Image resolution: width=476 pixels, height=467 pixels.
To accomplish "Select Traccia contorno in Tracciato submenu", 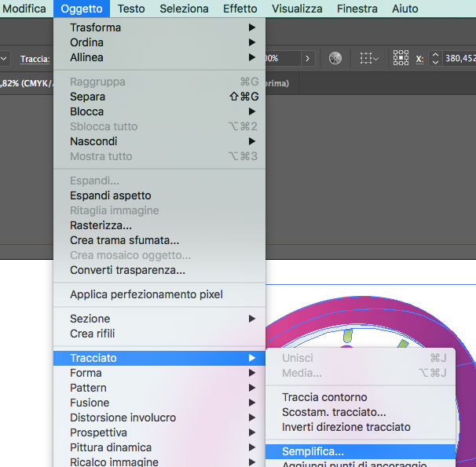I will [x=361, y=397].
